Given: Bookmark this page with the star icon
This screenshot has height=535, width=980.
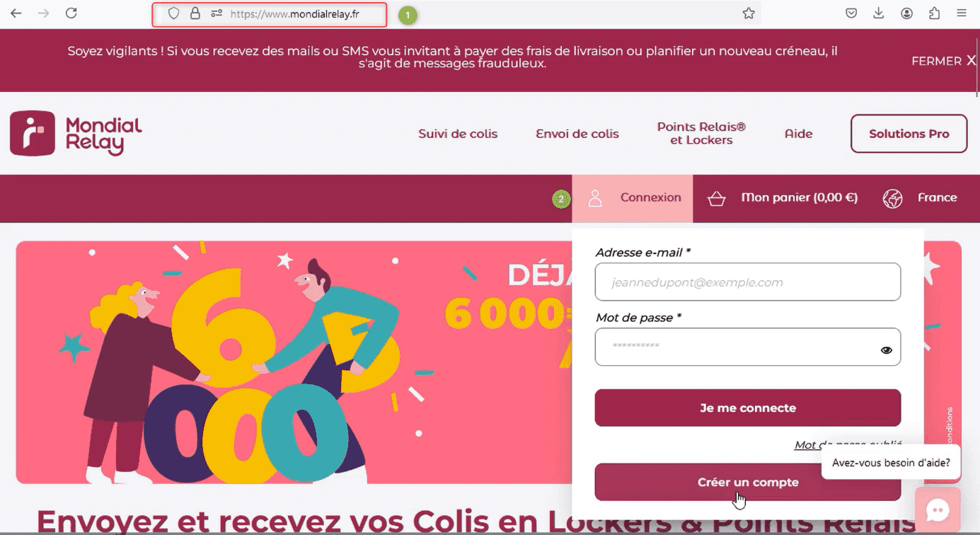Looking at the screenshot, I should click(749, 13).
